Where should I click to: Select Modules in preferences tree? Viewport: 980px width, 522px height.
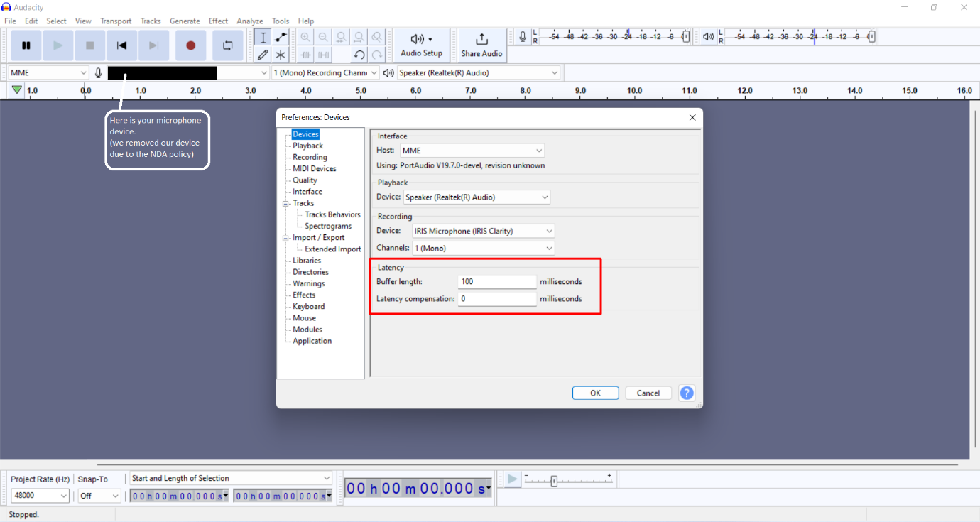click(x=307, y=329)
